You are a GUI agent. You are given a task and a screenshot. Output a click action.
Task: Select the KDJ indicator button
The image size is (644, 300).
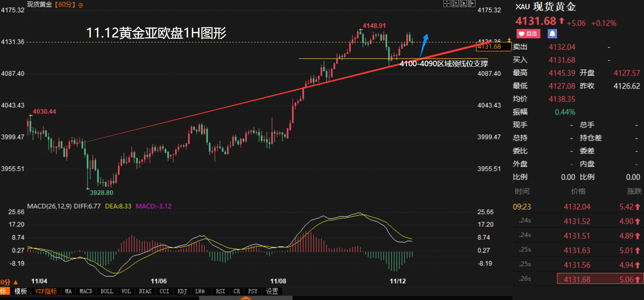(x=182, y=291)
